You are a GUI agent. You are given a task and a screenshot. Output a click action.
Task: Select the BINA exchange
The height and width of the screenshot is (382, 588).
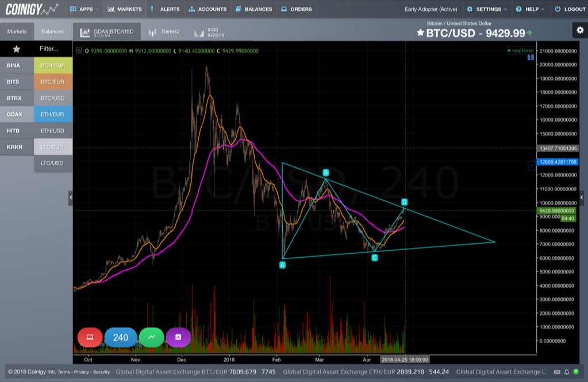[x=17, y=65]
